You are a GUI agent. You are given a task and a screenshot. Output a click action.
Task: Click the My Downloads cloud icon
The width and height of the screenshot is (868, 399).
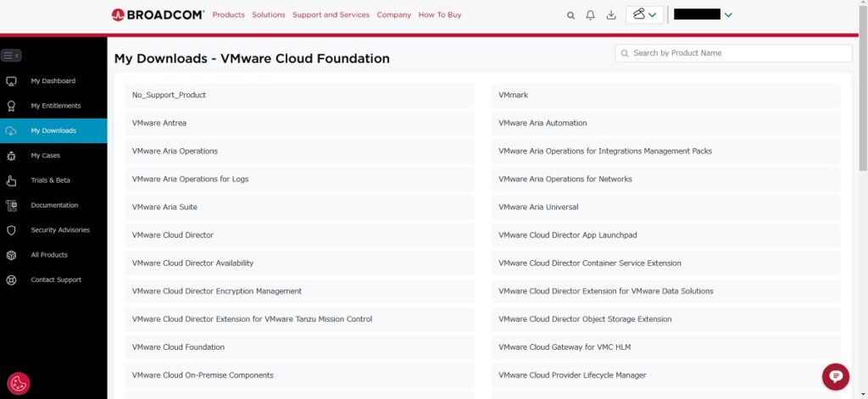click(x=11, y=131)
